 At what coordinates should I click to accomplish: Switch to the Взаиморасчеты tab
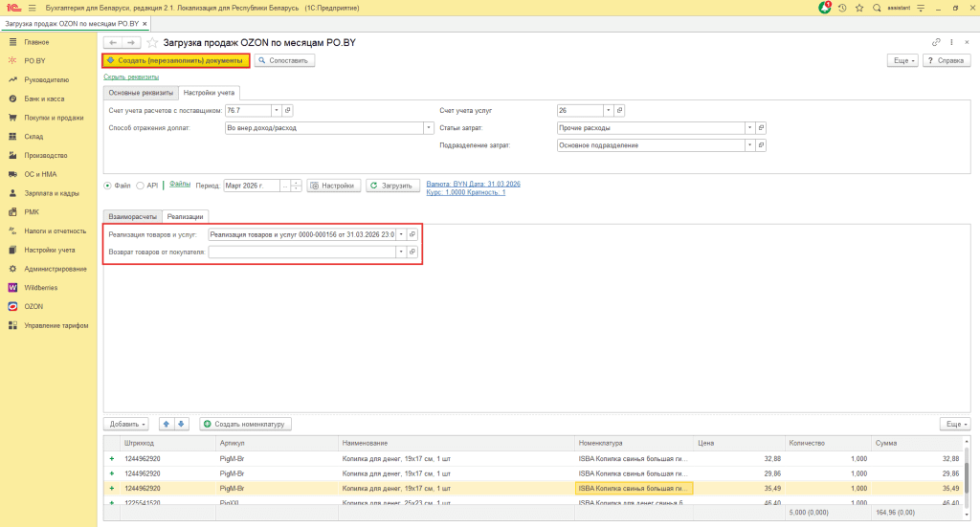132,217
